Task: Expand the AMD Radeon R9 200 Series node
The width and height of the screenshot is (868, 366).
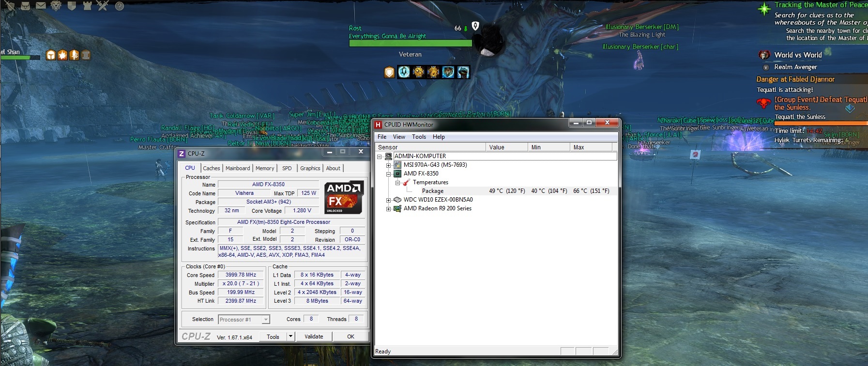Action: click(x=388, y=209)
